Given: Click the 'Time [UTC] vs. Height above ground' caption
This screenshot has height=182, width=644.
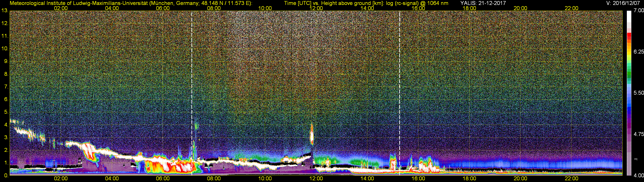Looking at the screenshot, I should [366, 3].
